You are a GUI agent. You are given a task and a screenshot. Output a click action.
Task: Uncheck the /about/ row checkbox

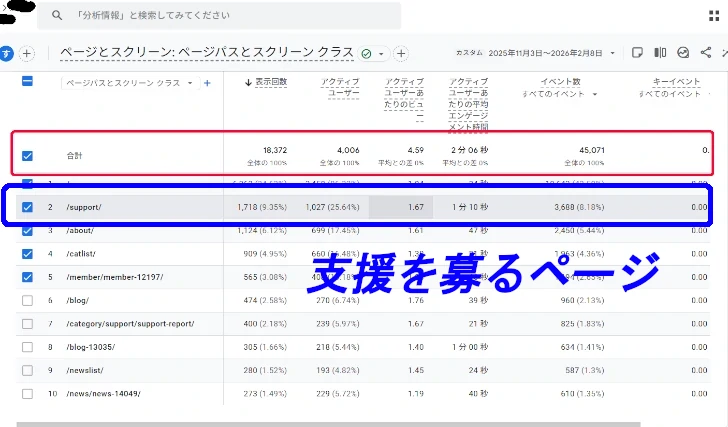pos(27,231)
